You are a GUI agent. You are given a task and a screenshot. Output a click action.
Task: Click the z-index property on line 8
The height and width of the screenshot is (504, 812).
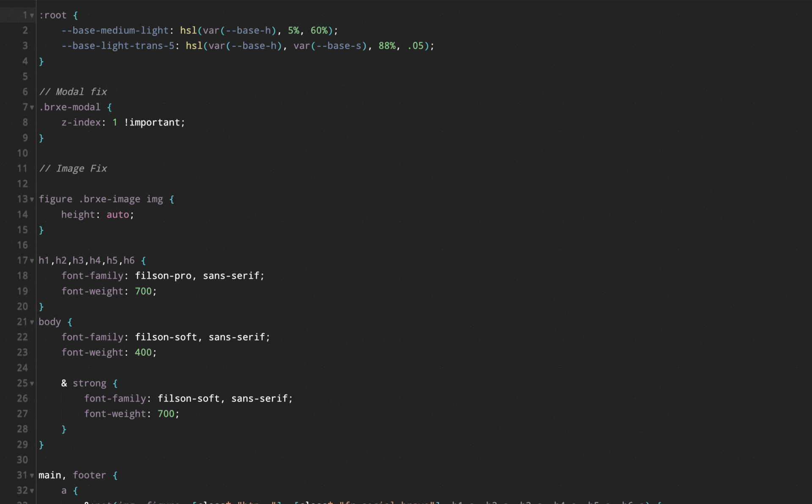click(x=81, y=123)
